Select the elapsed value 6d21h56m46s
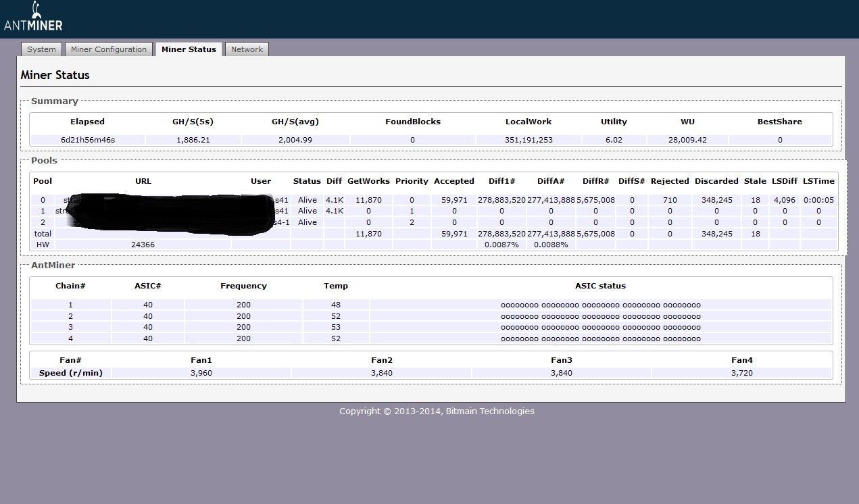The width and height of the screenshot is (859, 504). [87, 140]
